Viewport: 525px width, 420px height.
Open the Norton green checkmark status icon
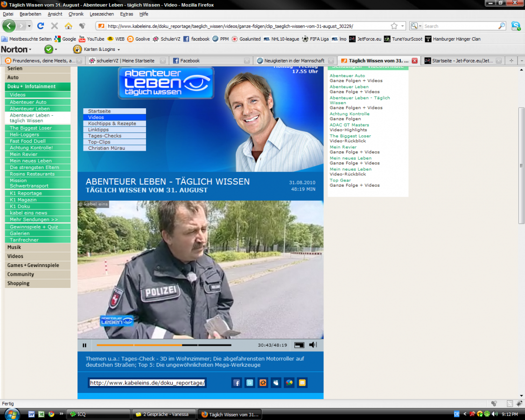coord(49,49)
